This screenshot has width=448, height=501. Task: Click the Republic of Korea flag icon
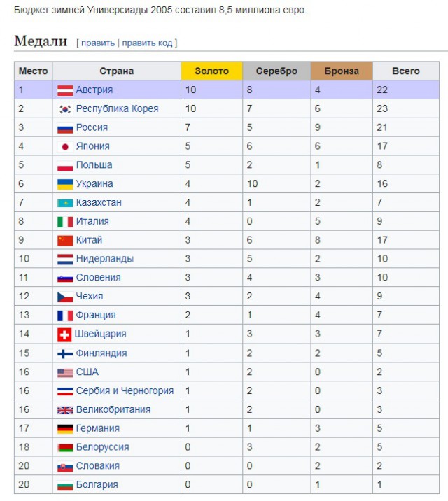[x=65, y=109]
